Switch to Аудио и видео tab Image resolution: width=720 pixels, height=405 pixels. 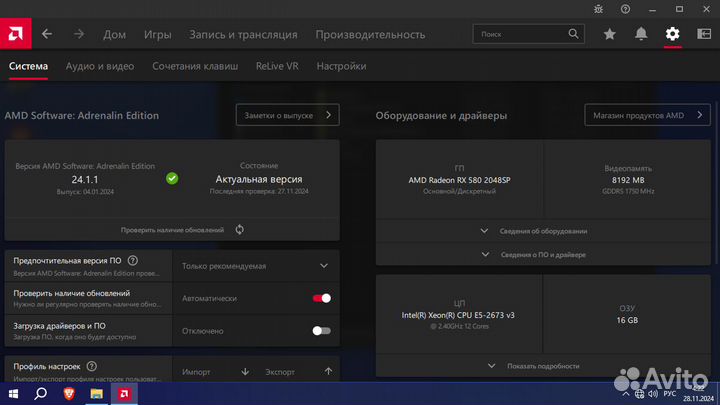coord(100,66)
